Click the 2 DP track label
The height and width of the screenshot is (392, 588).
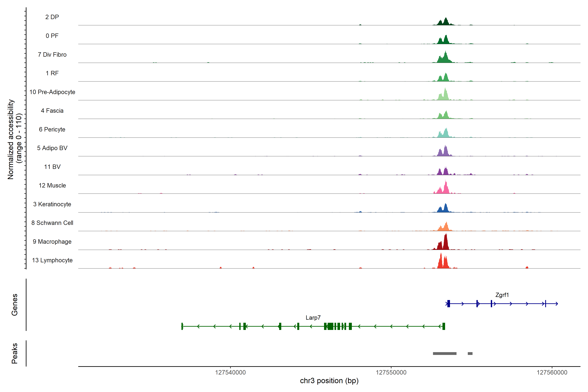point(52,17)
